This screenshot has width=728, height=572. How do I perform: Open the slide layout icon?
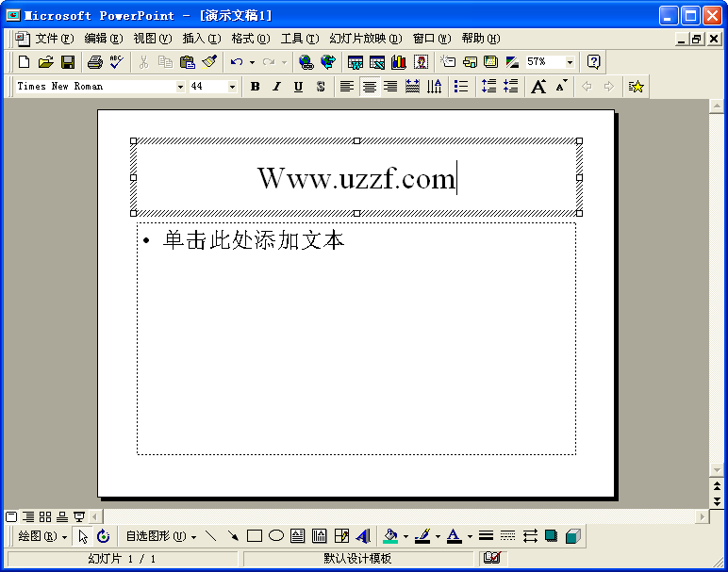pyautogui.click(x=470, y=61)
